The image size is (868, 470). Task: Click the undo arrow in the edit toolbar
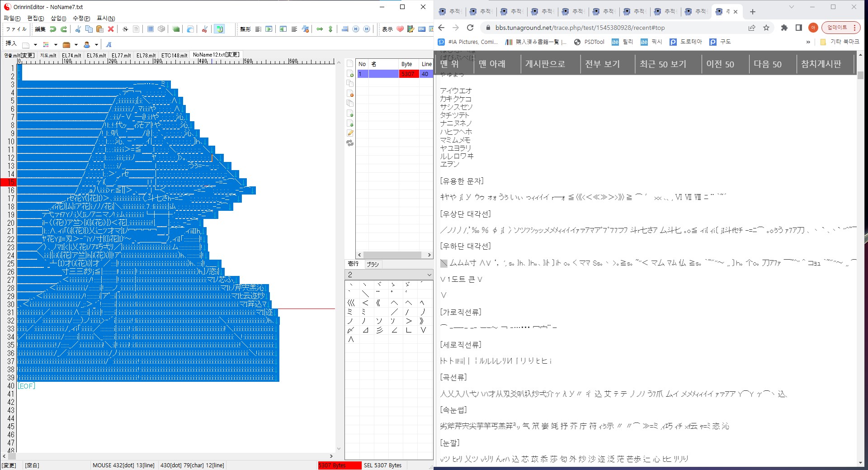pyautogui.click(x=53, y=29)
